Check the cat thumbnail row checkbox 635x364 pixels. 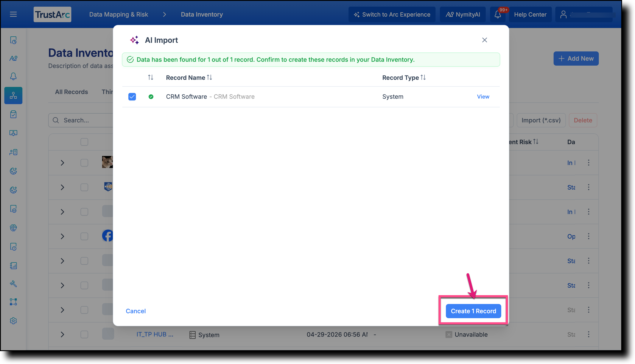click(84, 163)
